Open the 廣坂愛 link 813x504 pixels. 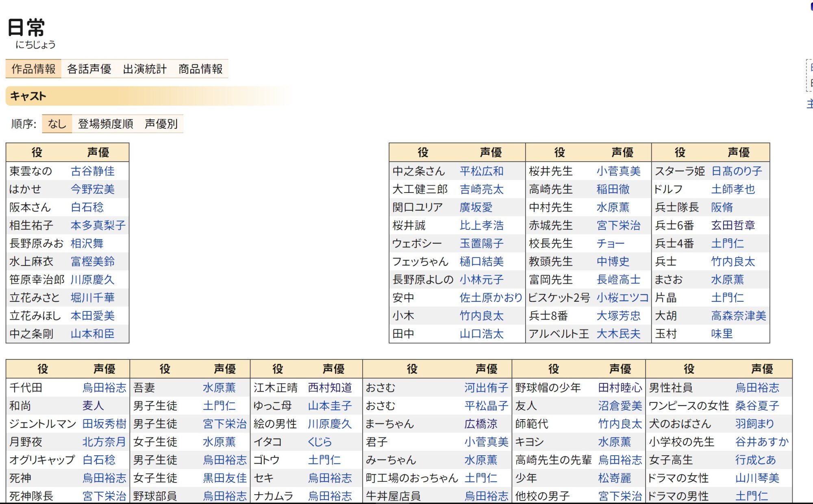(476, 207)
